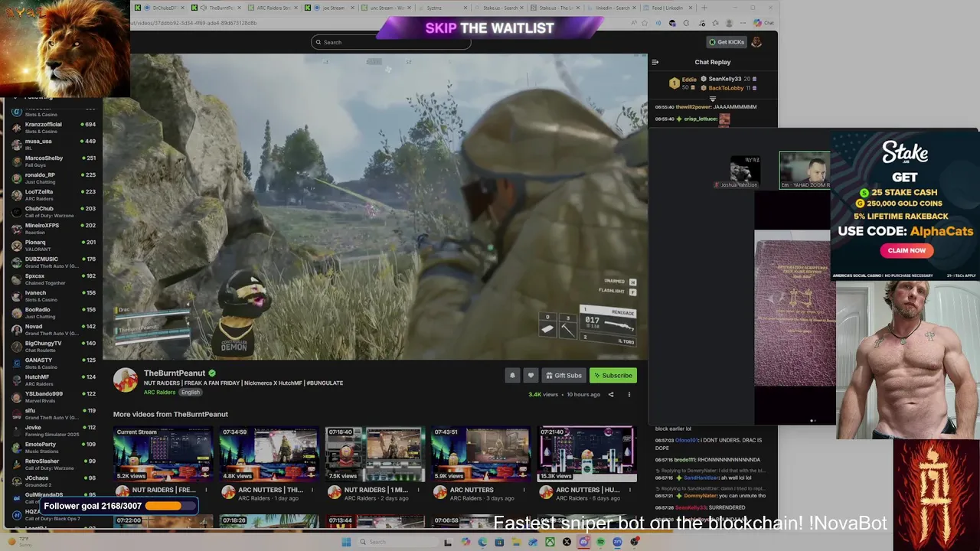Open ronaldo_RP channel in sidebar
Screen dimensions: 980x551
53,178
